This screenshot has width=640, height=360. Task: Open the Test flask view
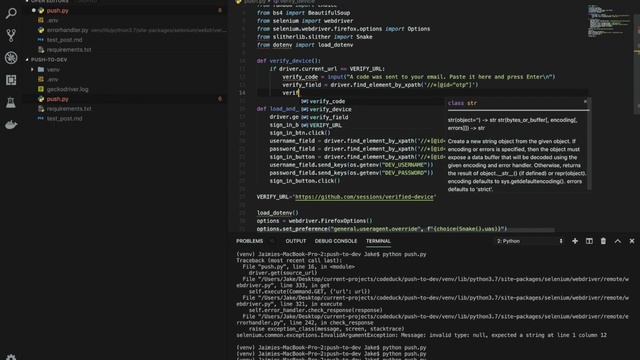[x=11, y=102]
